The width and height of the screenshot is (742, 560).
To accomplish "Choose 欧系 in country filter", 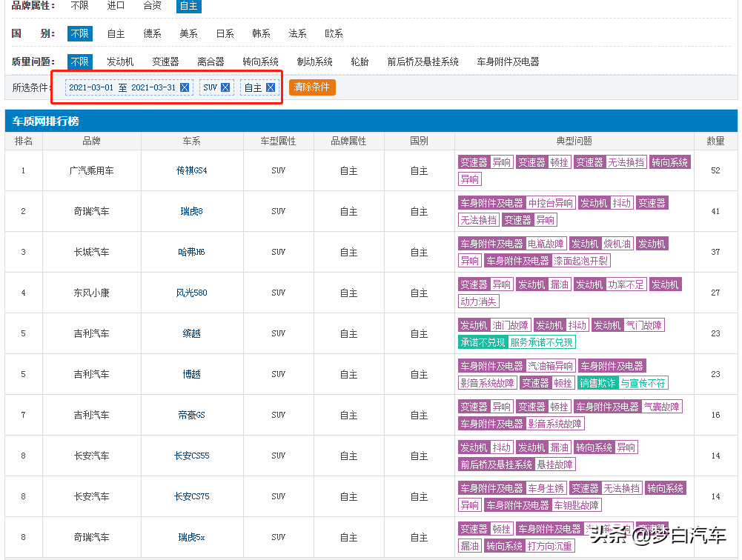I will pyautogui.click(x=334, y=33).
